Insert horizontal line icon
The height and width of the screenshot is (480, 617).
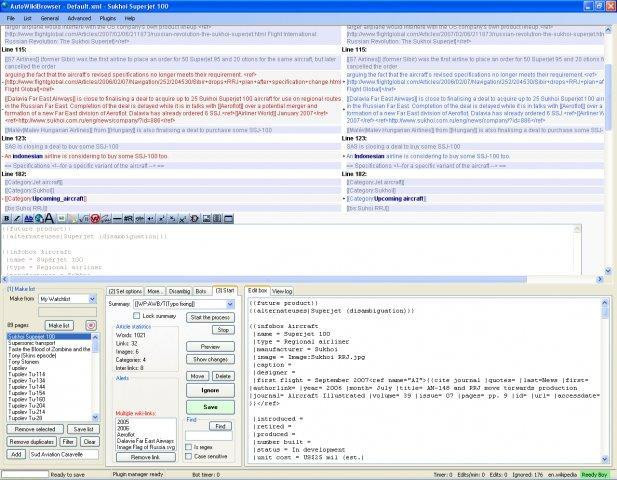pyautogui.click(x=117, y=218)
